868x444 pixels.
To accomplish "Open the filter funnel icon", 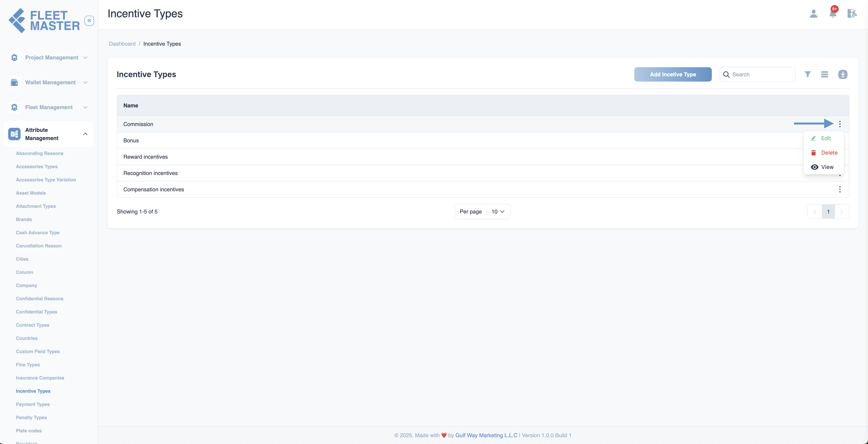I will tap(808, 74).
